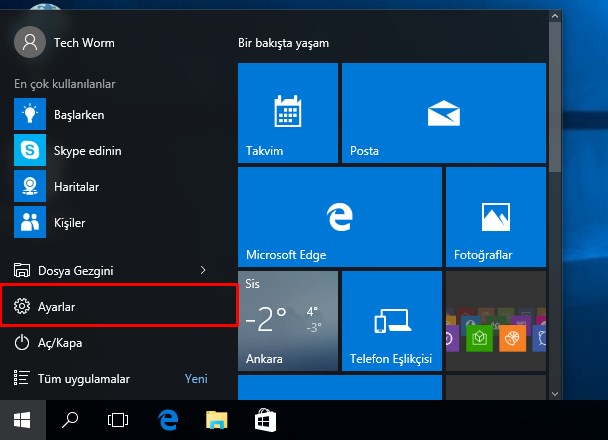Open the Aç/Kapa power menu
The width and height of the screenshot is (608, 440).
[x=60, y=343]
